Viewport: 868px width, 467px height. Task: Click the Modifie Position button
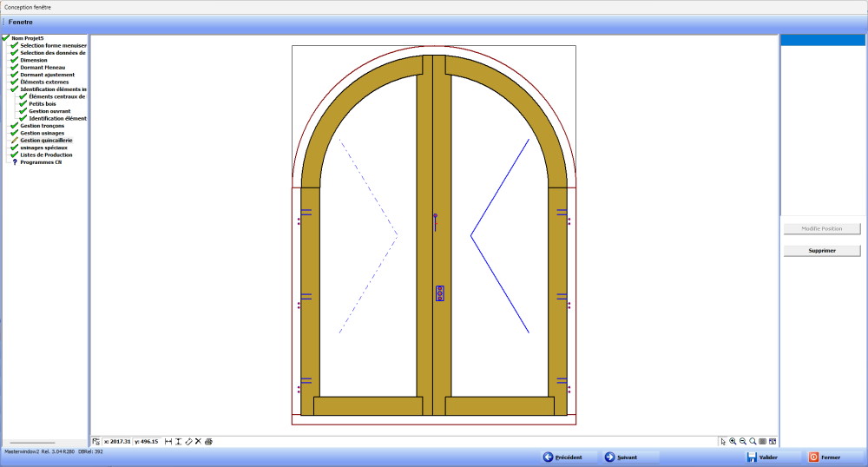pyautogui.click(x=822, y=228)
